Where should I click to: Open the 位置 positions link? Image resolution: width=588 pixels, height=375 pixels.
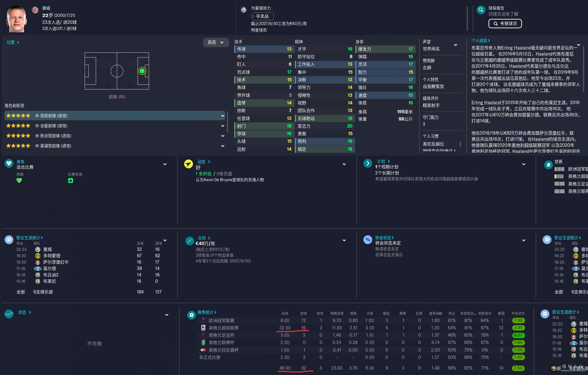13,42
